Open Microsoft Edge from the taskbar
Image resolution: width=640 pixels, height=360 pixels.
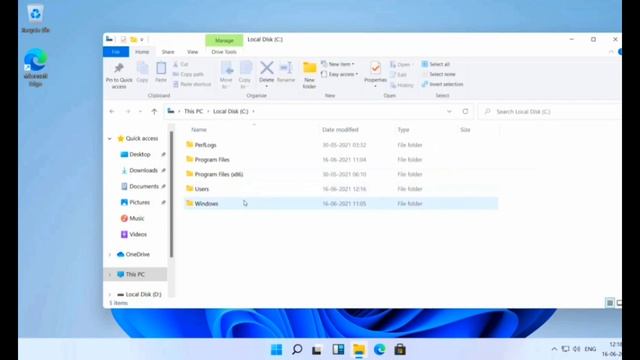click(x=380, y=350)
